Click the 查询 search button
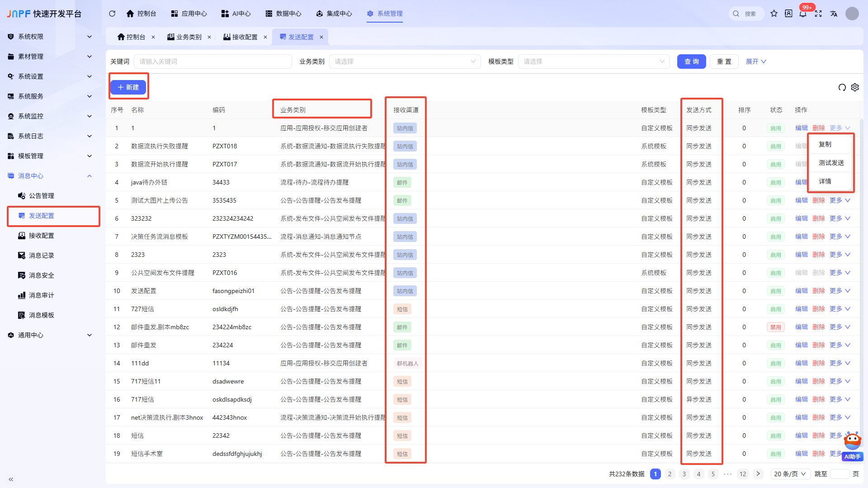Viewport: 868px width, 488px height. tap(691, 62)
